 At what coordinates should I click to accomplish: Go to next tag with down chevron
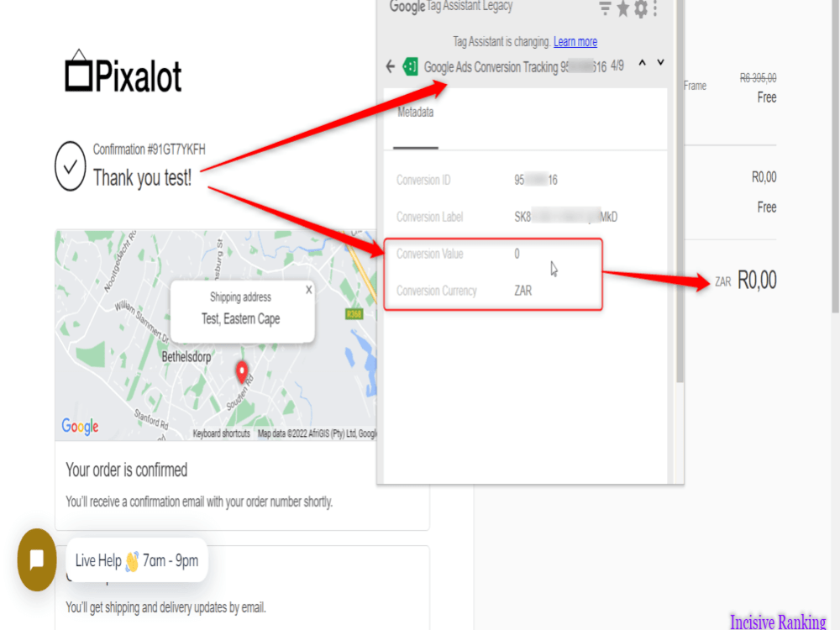click(x=660, y=63)
